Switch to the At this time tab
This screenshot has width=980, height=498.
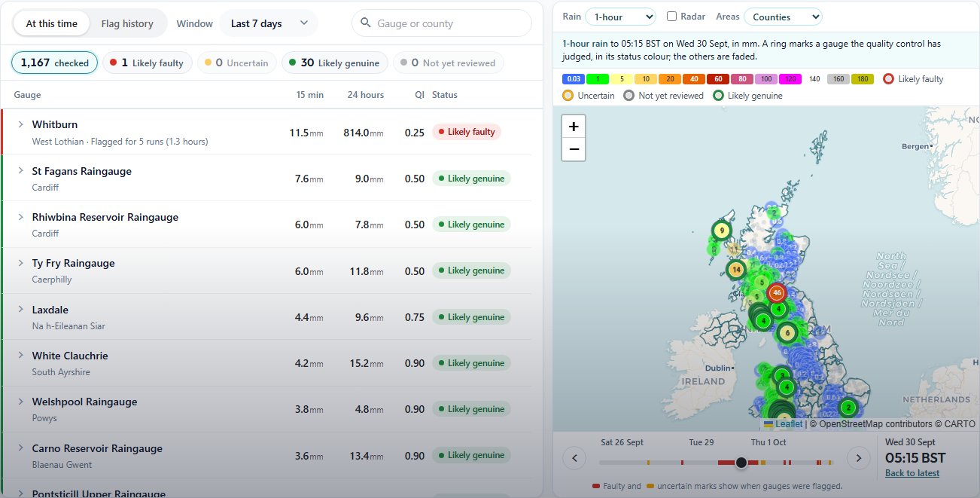click(x=51, y=23)
